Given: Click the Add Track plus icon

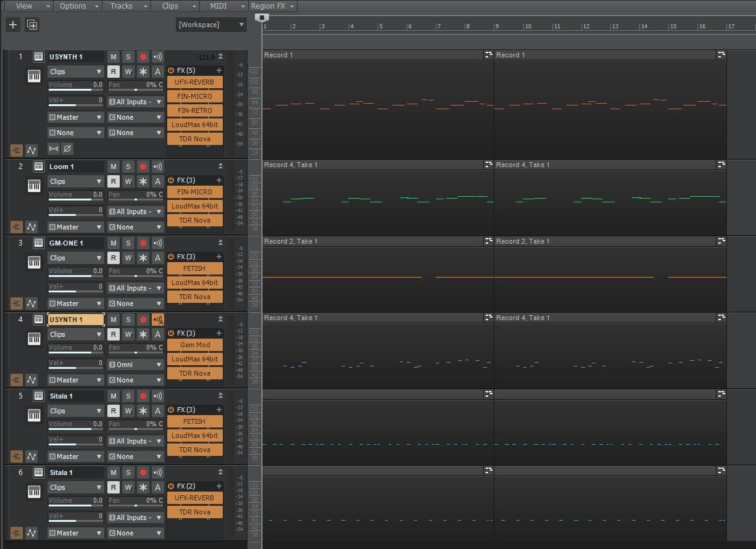Looking at the screenshot, I should click(12, 25).
